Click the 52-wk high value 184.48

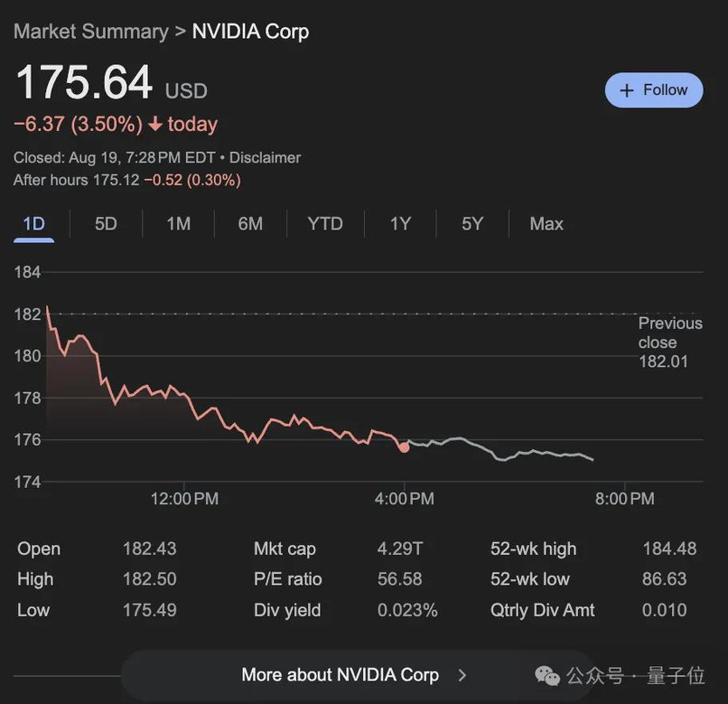(669, 549)
